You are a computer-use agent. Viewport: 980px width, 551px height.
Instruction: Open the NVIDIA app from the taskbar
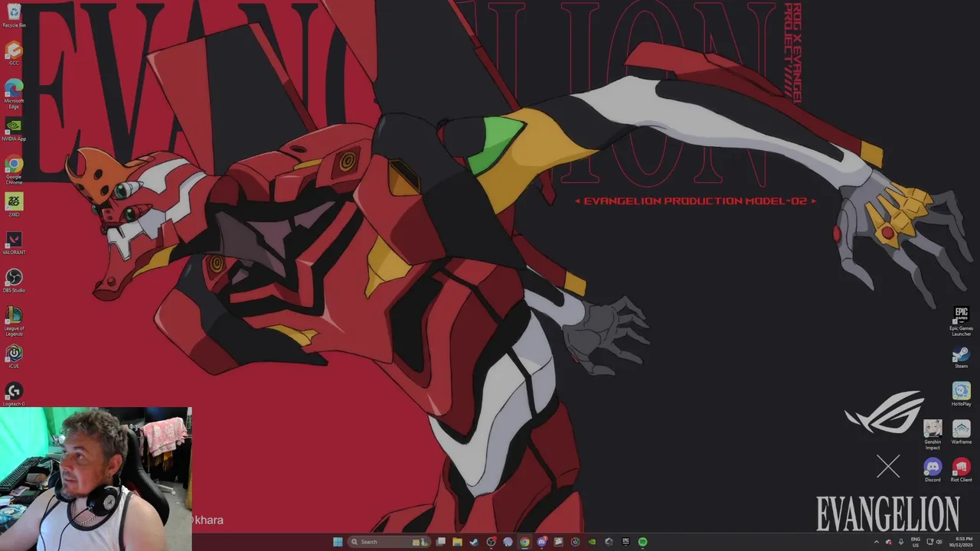(592, 542)
